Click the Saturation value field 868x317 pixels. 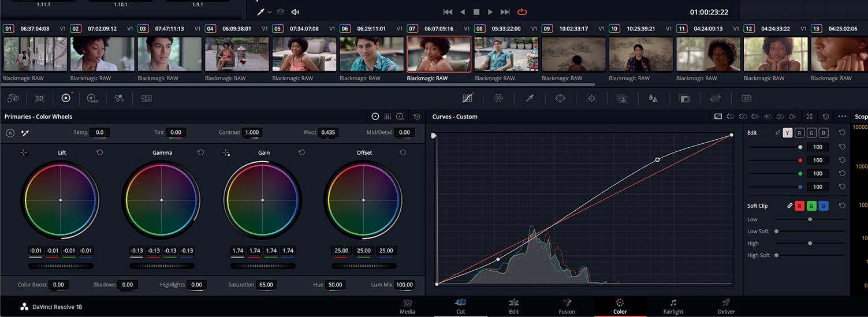(266, 285)
